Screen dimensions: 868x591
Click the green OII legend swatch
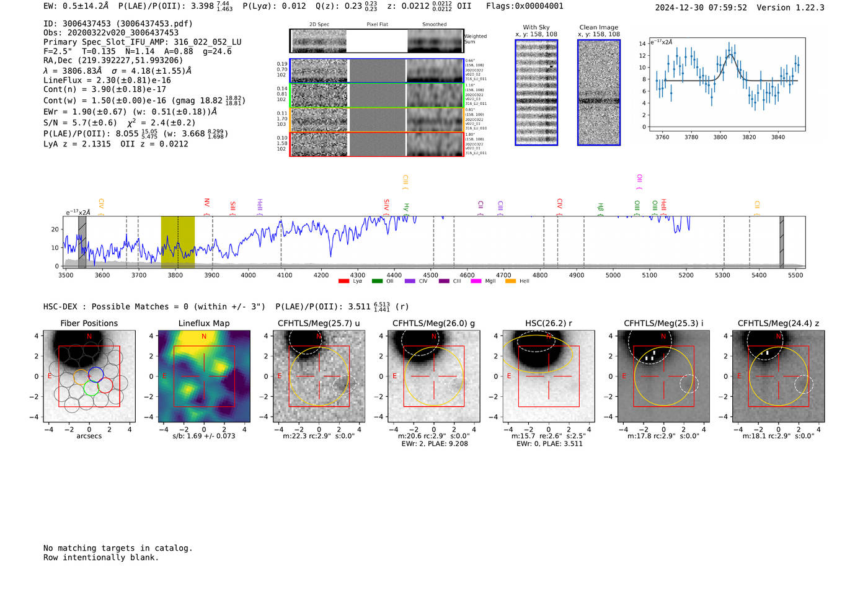point(377,281)
